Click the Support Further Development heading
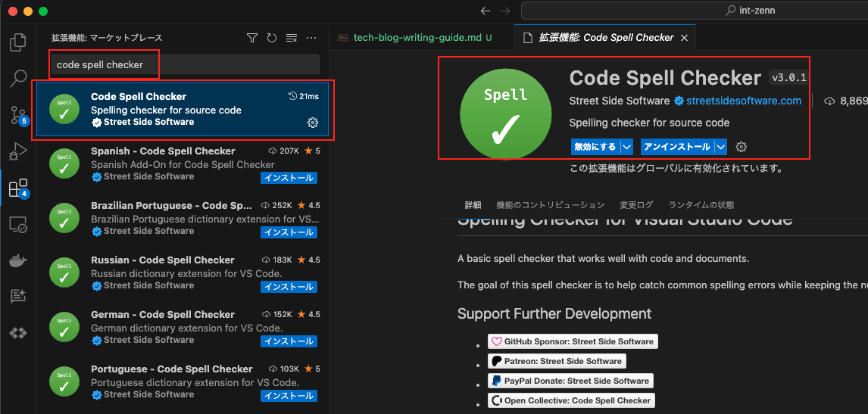The width and height of the screenshot is (868, 414). coord(554,313)
